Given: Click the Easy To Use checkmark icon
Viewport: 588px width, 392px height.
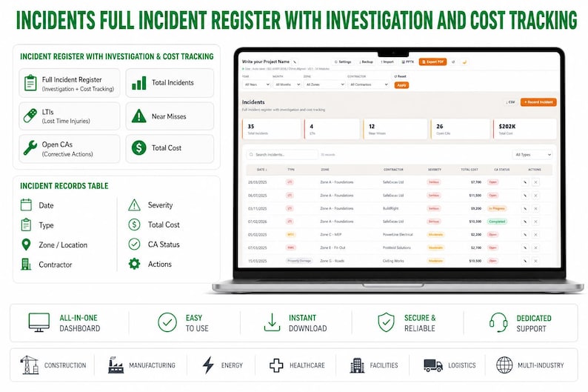Looking at the screenshot, I should pos(167,322).
